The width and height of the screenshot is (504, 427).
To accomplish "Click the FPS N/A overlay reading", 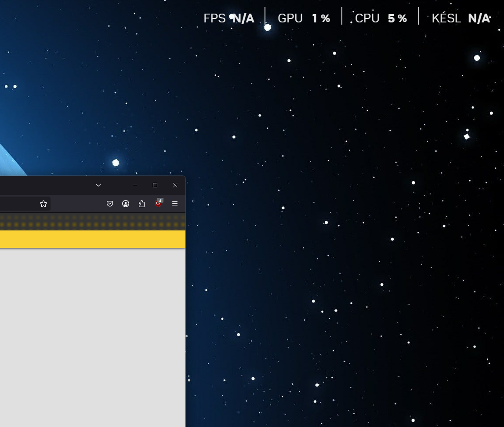I will pos(229,18).
